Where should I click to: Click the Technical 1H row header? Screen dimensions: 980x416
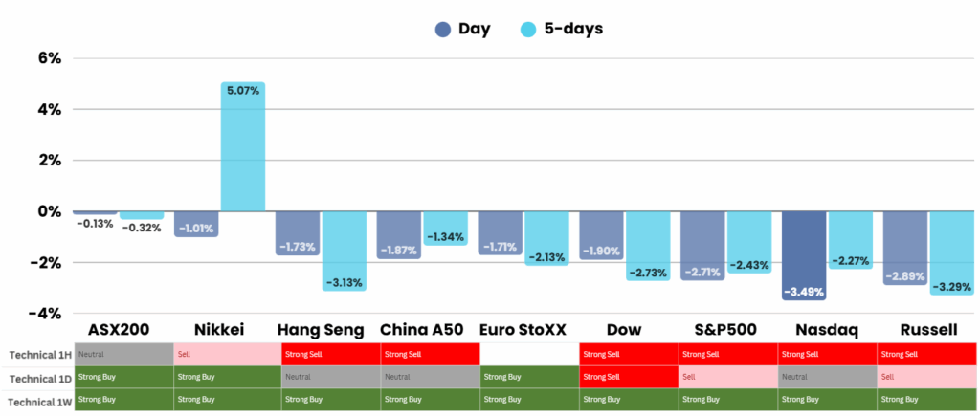pyautogui.click(x=38, y=355)
